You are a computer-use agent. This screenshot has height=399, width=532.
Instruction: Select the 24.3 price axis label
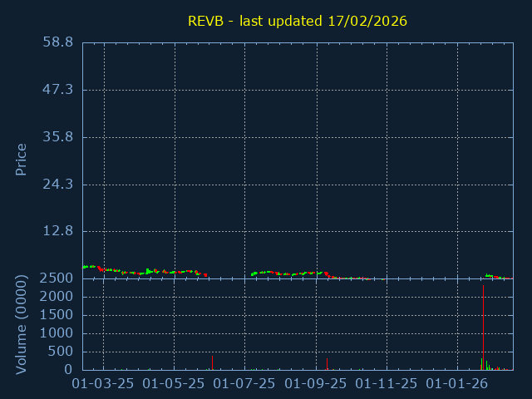[58, 185]
